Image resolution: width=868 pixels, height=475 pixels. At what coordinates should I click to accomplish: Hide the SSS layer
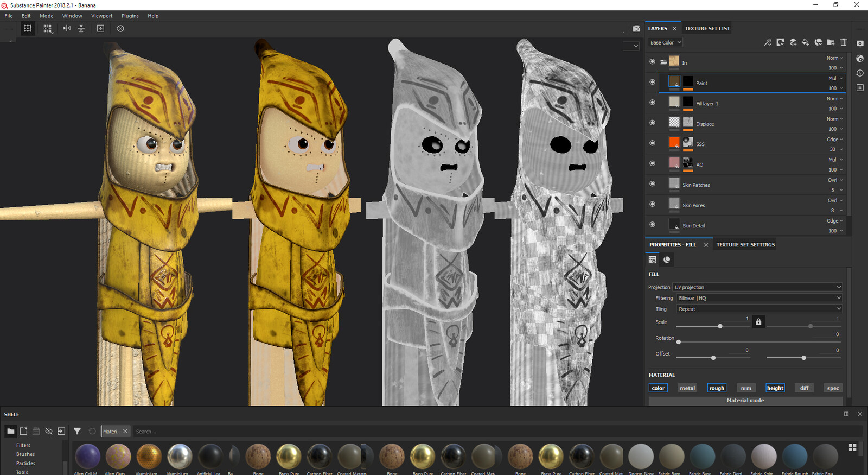[x=652, y=143]
